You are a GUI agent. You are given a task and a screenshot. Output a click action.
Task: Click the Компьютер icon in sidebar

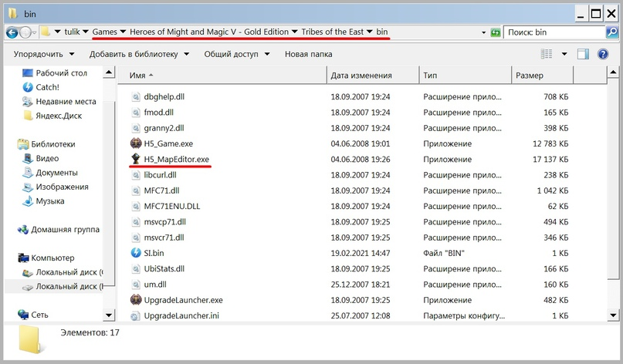[23, 258]
